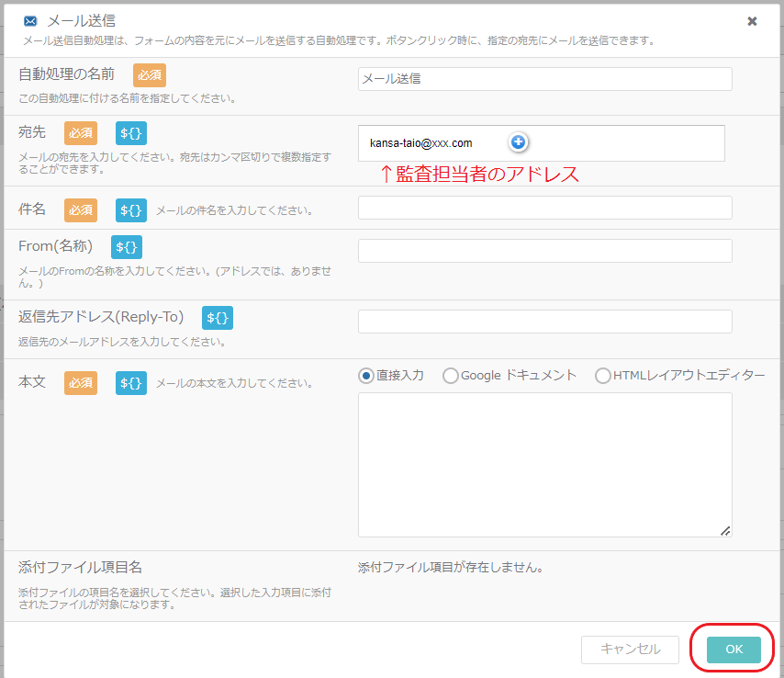
Task: Confirm with the OK button
Action: 734,650
